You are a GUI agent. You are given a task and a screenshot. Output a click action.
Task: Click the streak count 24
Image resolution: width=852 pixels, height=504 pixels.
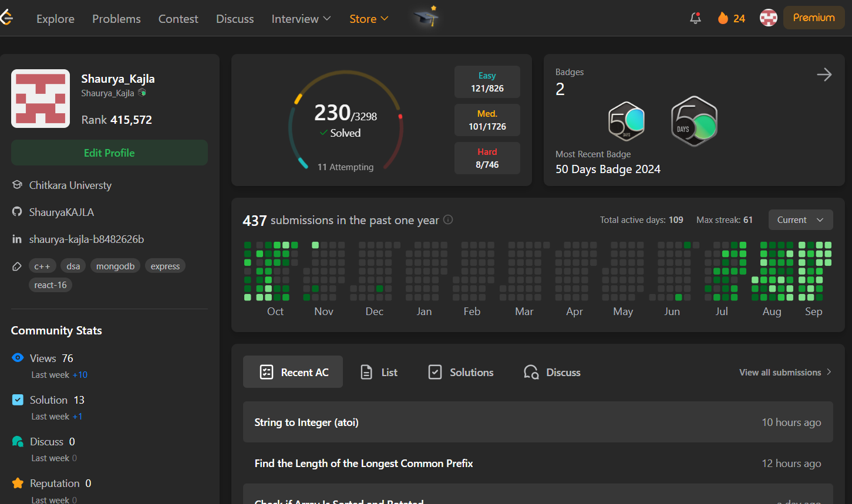(x=739, y=19)
